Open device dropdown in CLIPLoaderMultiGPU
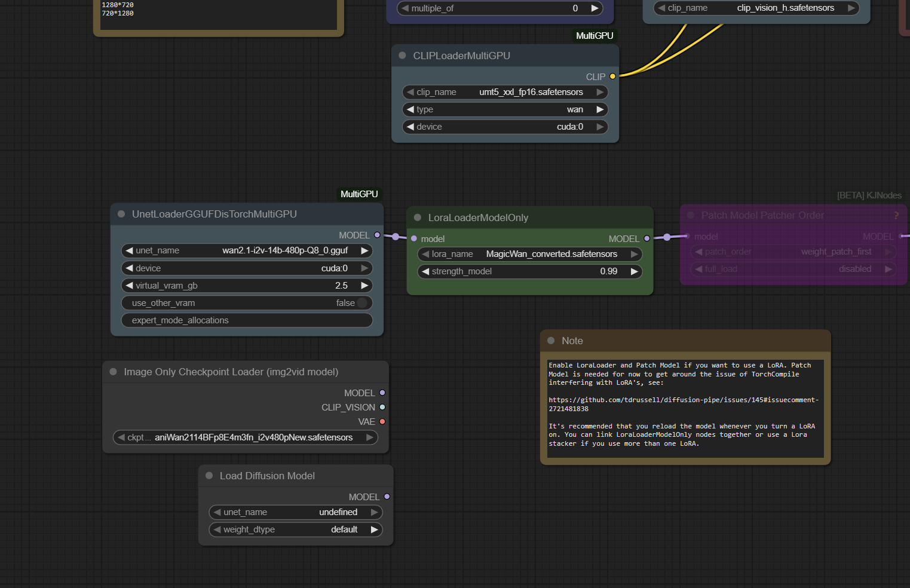910x588 pixels. (505, 127)
